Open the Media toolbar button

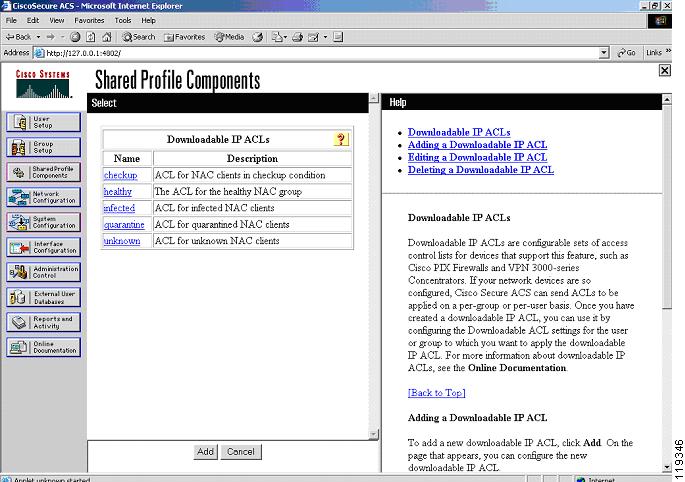coord(229,37)
